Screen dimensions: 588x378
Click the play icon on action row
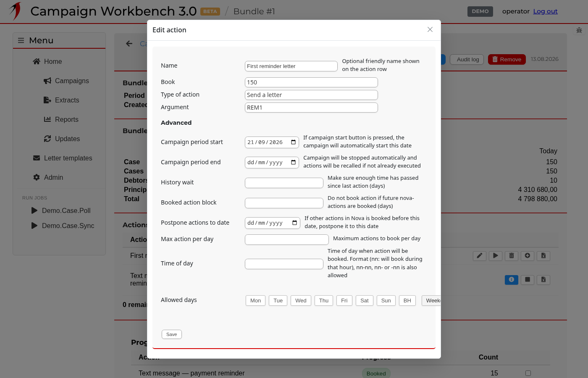coord(496,256)
